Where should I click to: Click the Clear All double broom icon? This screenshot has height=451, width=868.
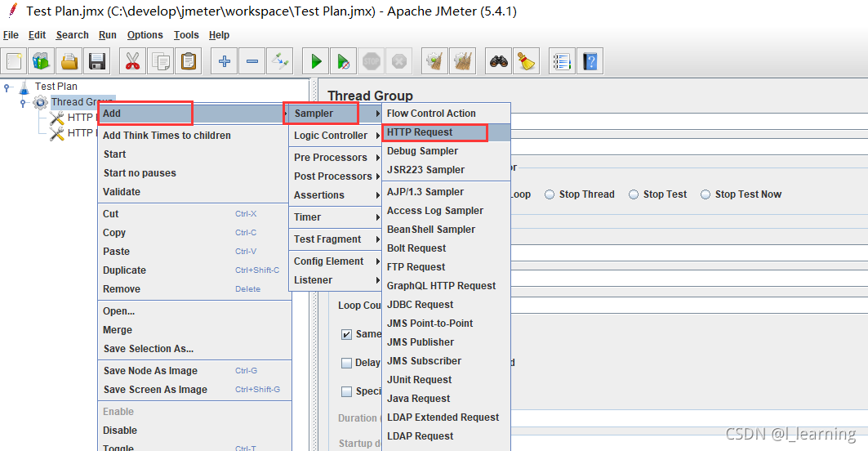pyautogui.click(x=462, y=61)
